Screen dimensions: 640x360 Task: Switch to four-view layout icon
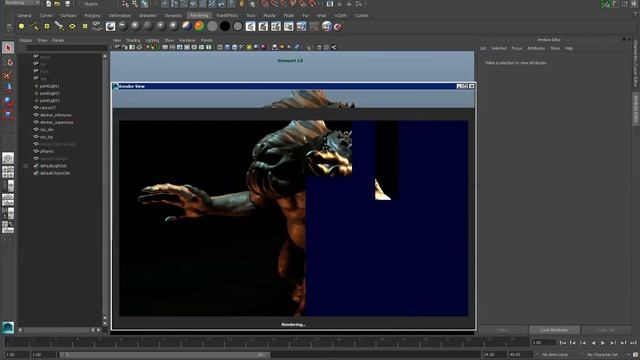tap(8, 172)
